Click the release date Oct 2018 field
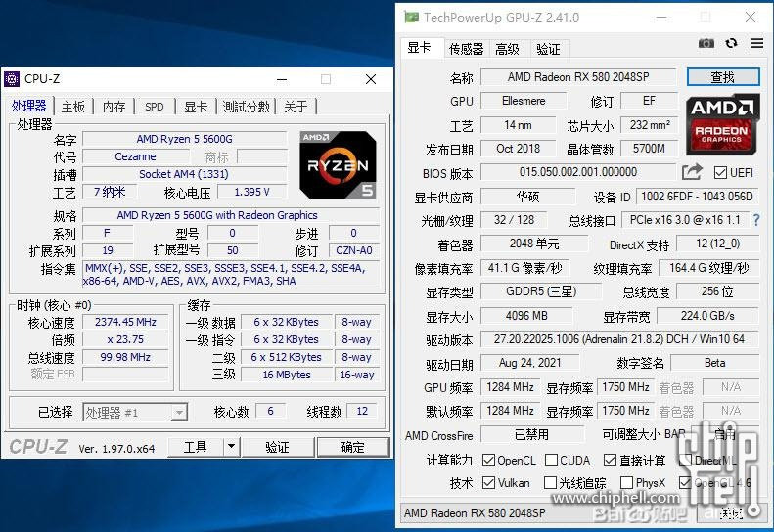774x532 pixels. pyautogui.click(x=518, y=149)
